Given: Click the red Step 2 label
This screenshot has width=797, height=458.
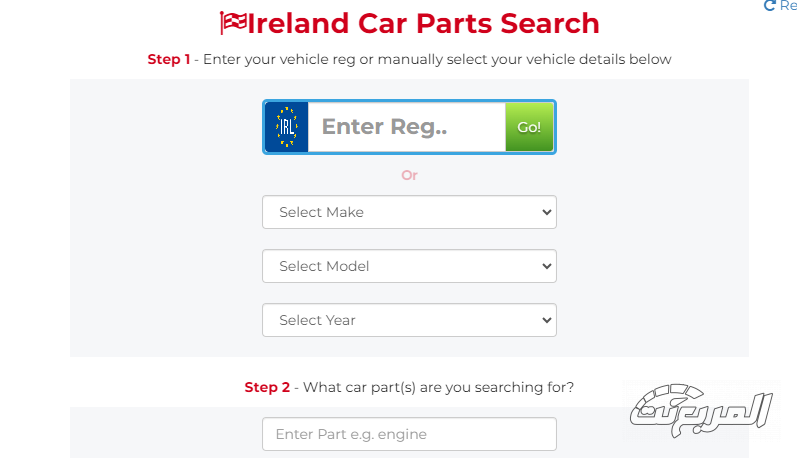Looking at the screenshot, I should (267, 387).
